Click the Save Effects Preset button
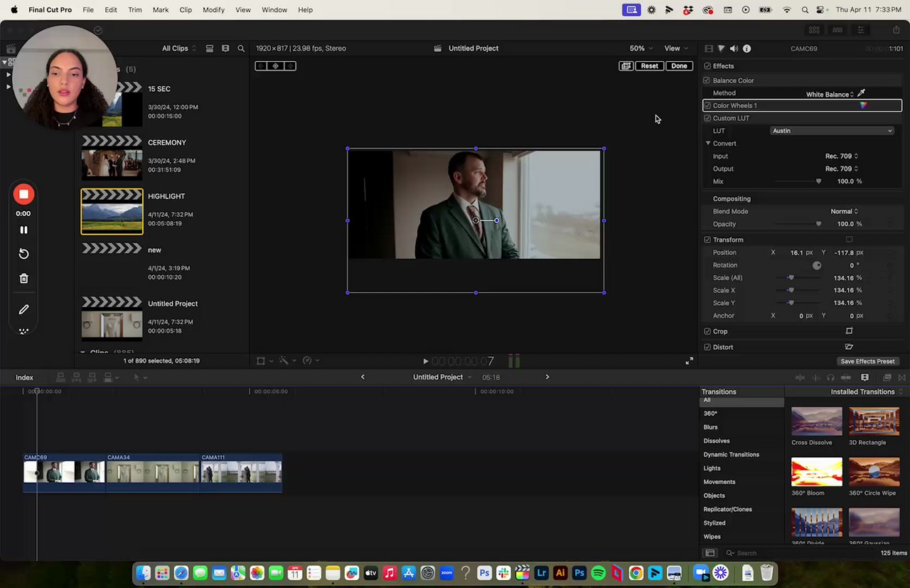Viewport: 910px width, 588px height. coord(867,361)
